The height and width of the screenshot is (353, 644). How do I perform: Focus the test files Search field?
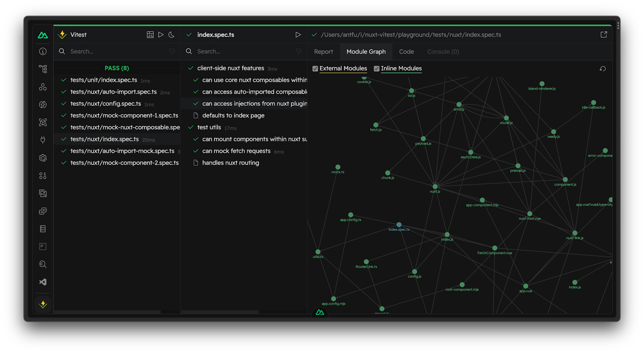(x=117, y=51)
